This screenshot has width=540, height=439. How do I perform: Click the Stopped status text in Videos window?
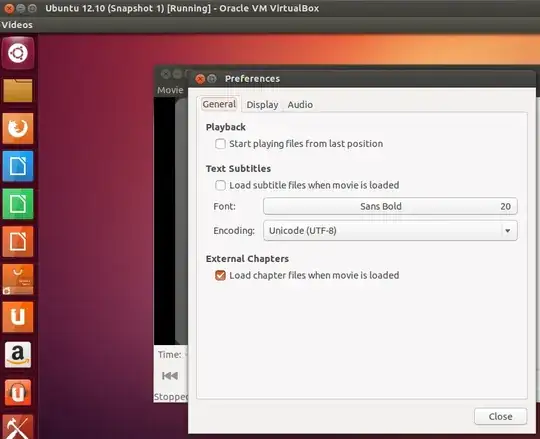(171, 397)
